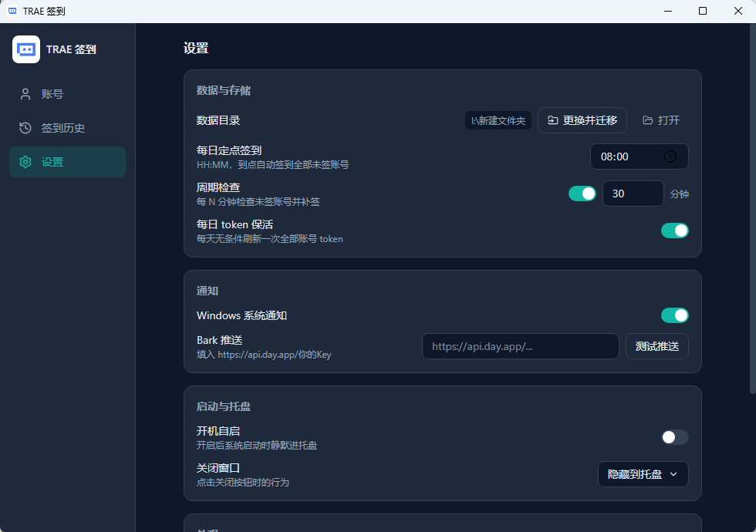
Task: Click the migrate icon in 更换并迁移 button
Action: pos(553,120)
